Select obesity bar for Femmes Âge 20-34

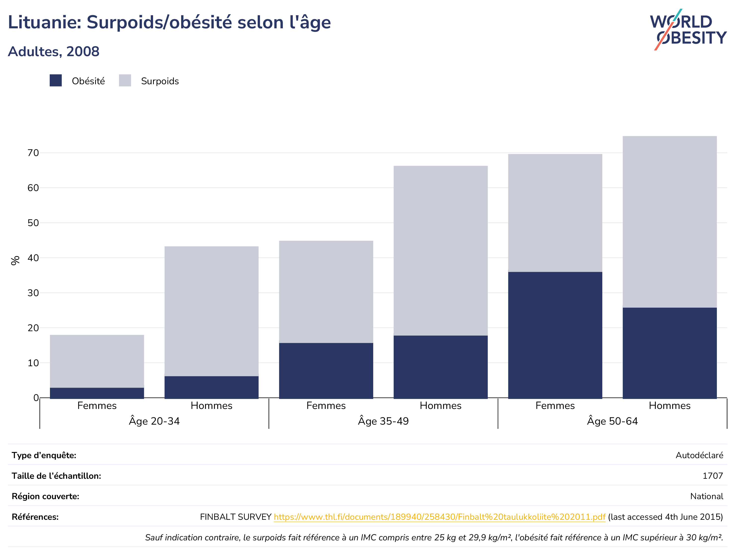97,393
